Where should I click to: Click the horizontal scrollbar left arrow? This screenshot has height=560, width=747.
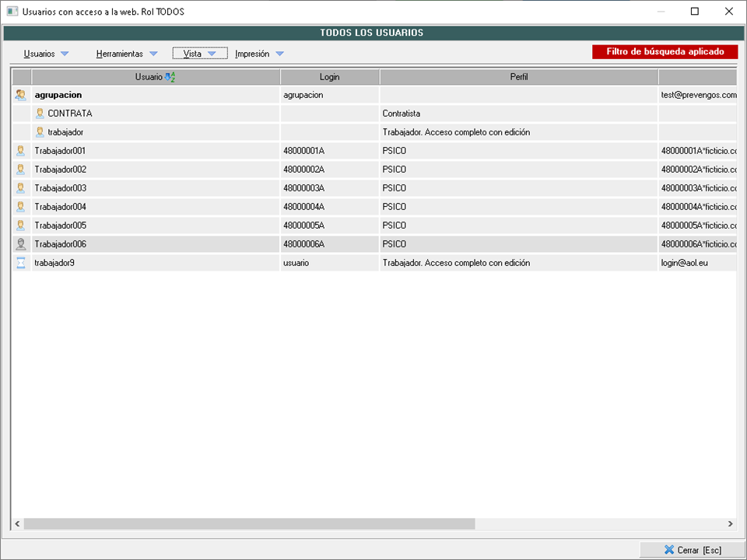pos(17,524)
